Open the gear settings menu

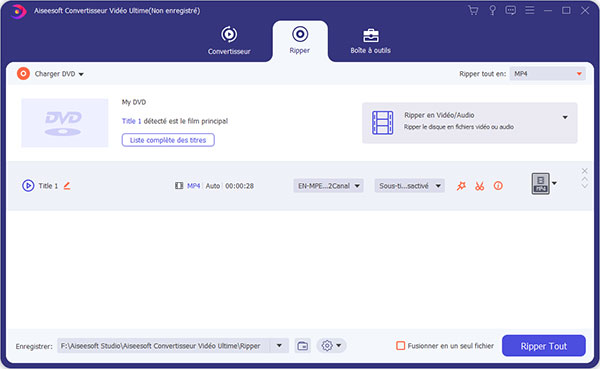(331, 346)
